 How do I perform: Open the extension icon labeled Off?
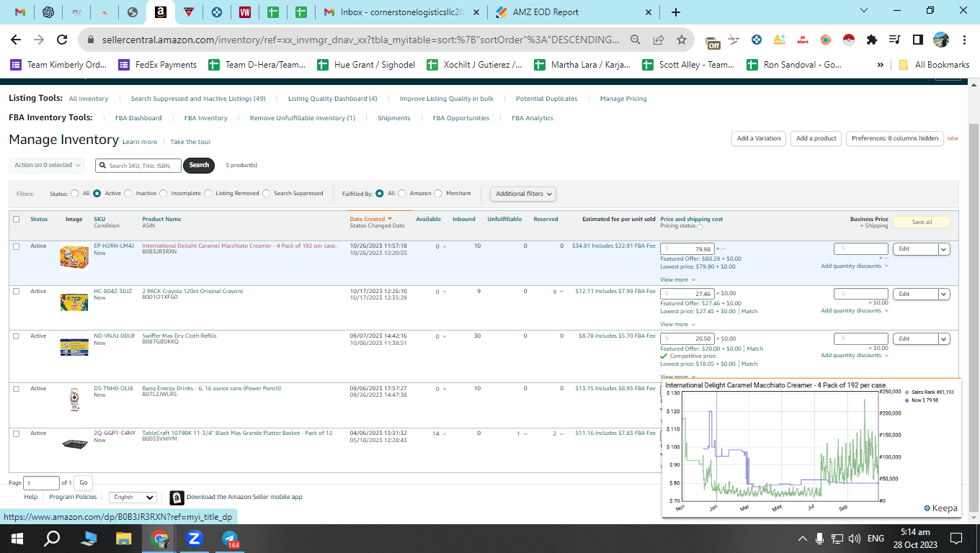coord(712,41)
